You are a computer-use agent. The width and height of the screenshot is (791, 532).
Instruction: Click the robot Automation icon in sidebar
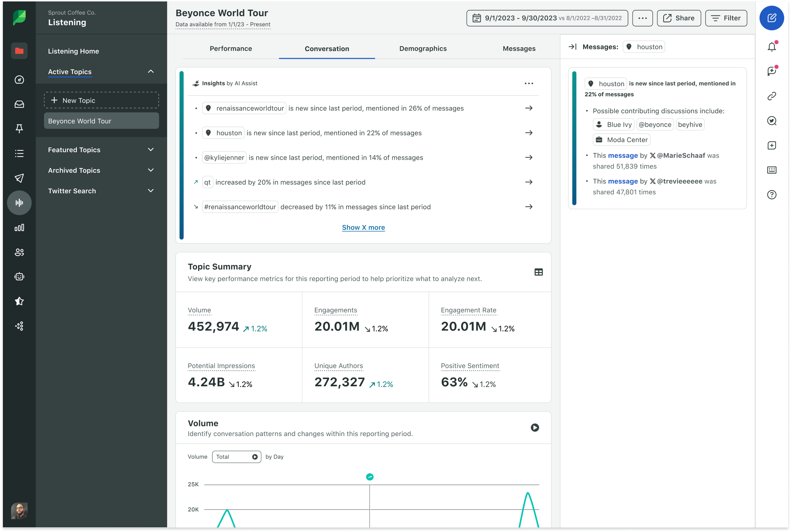pyautogui.click(x=19, y=277)
